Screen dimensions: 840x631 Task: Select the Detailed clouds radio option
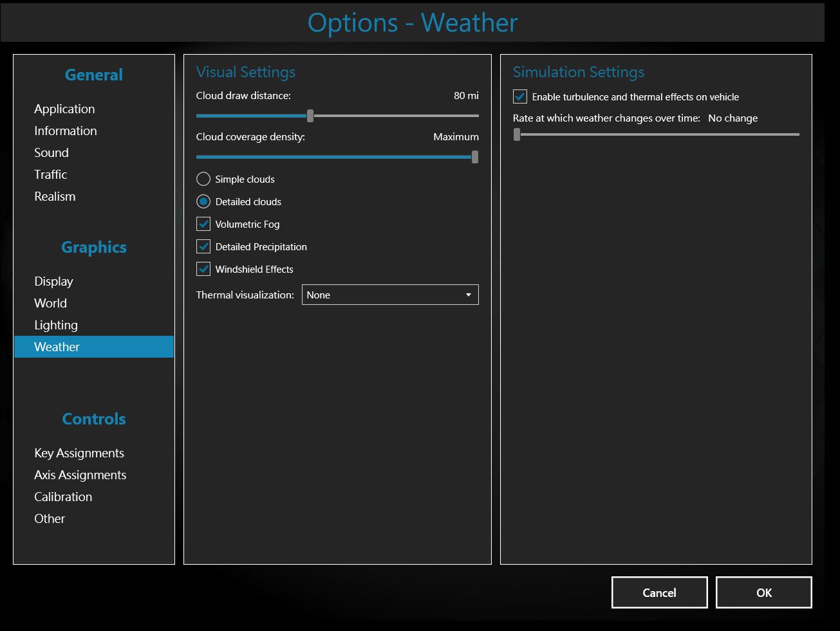pos(203,201)
